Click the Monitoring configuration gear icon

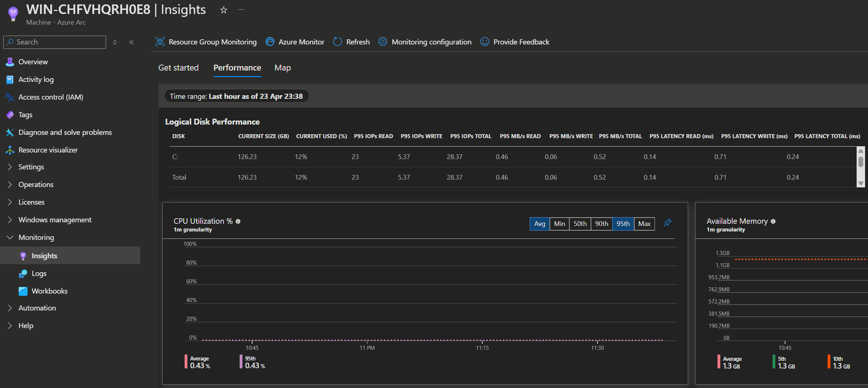pos(383,42)
